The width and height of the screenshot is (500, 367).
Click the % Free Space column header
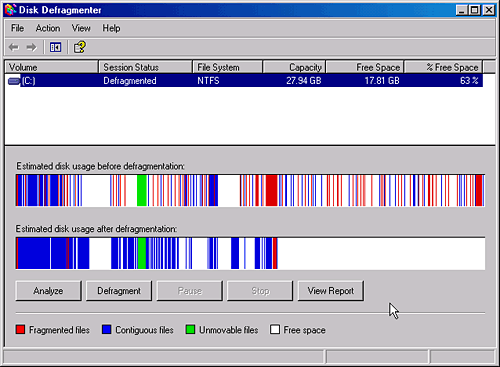pos(443,67)
